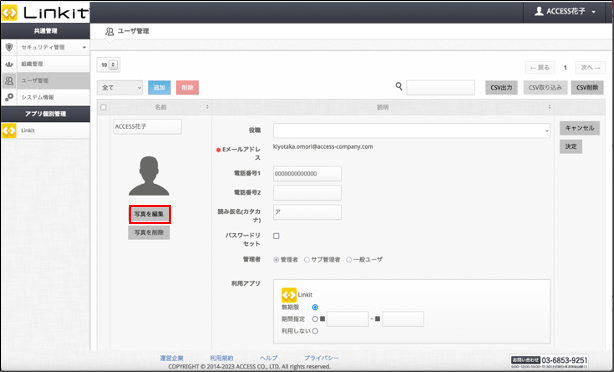Click the 電話番号1 input field
Image resolution: width=614 pixels, height=372 pixels.
pos(307,174)
